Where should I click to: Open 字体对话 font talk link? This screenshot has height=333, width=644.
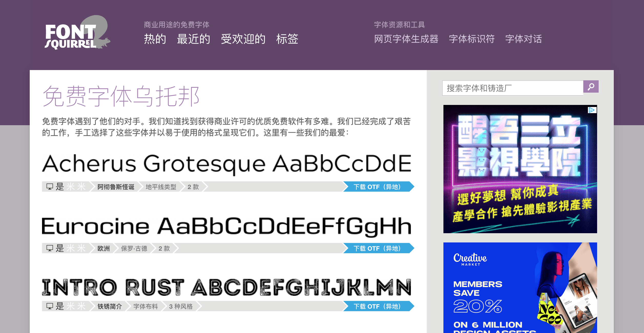click(x=524, y=39)
